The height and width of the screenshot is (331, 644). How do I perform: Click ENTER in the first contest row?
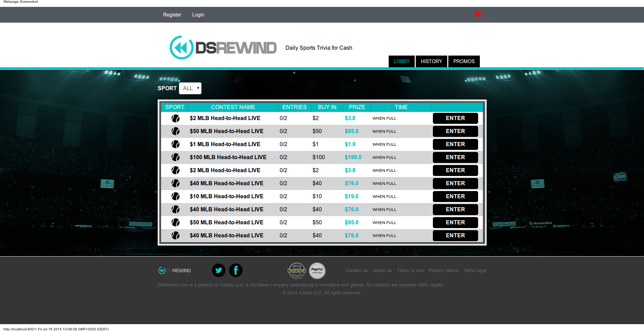click(455, 118)
